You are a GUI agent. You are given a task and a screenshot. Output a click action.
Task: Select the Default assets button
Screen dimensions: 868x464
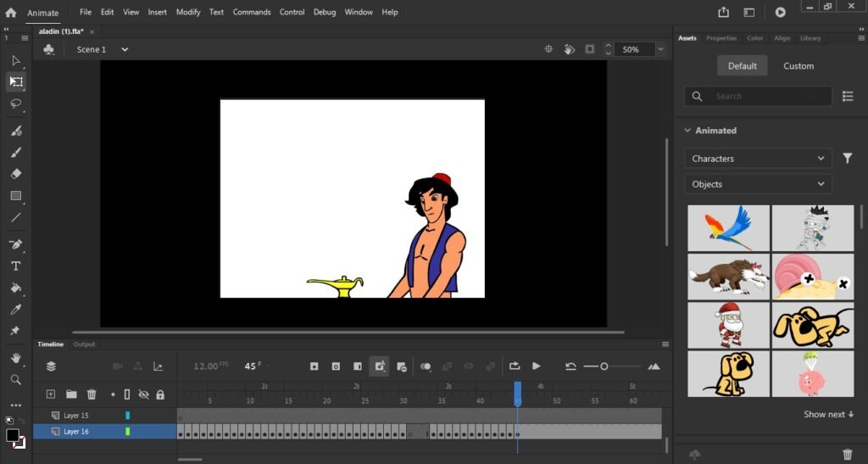point(743,66)
